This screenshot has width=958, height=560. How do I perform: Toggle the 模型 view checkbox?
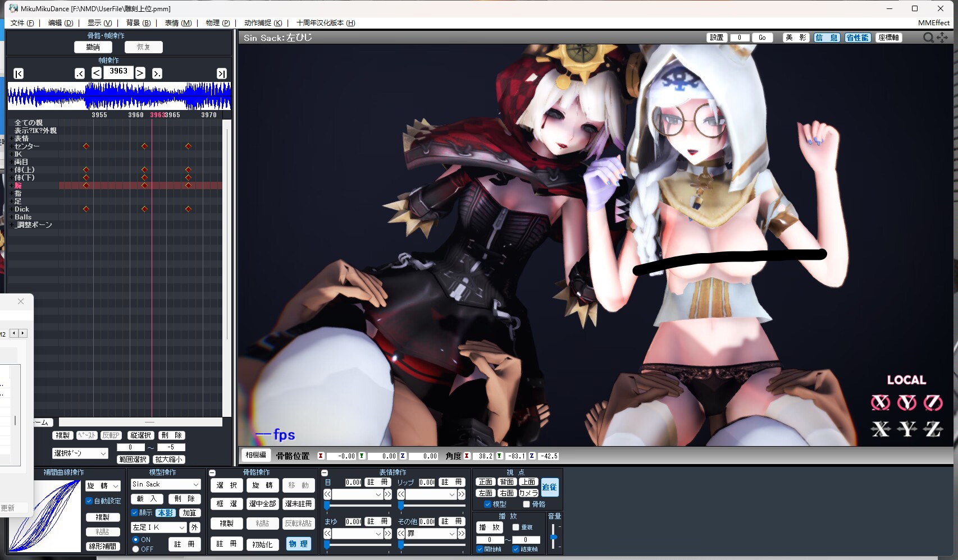click(x=487, y=504)
